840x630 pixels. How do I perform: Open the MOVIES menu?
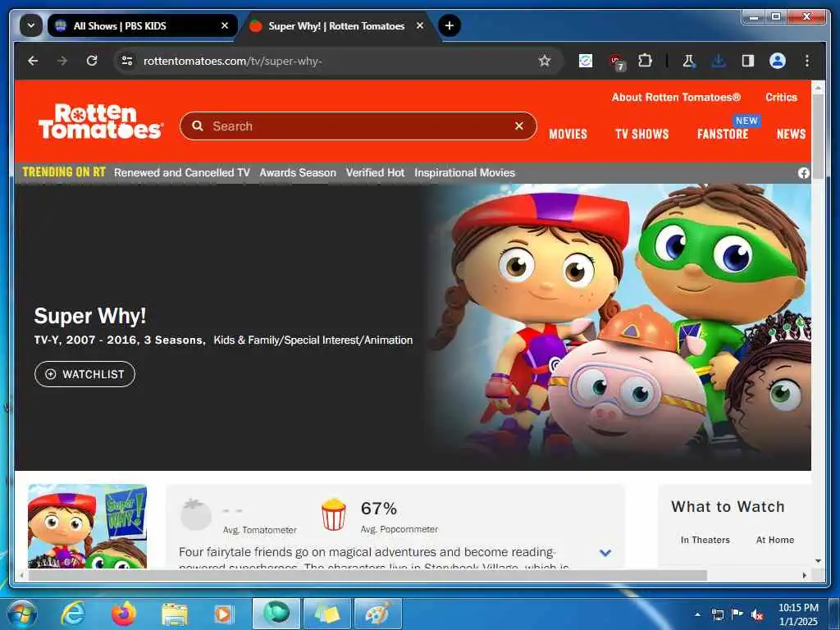[568, 134]
